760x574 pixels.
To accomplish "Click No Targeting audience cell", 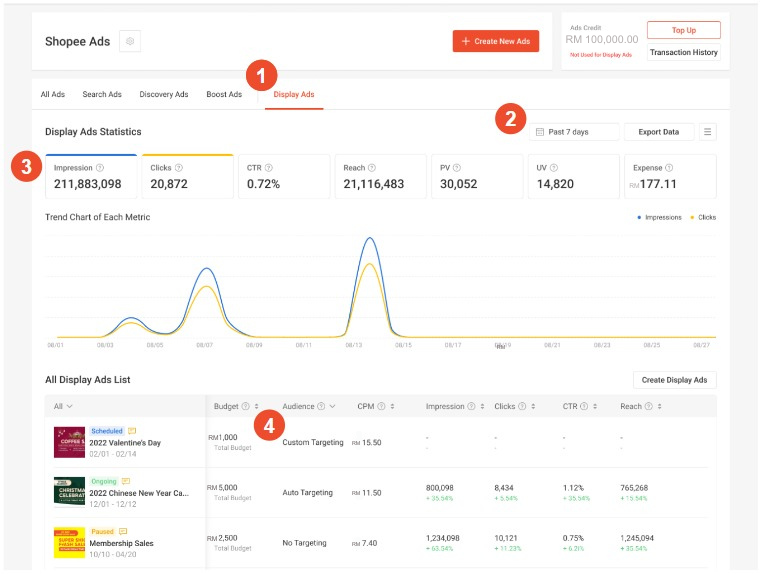I will click(x=304, y=543).
